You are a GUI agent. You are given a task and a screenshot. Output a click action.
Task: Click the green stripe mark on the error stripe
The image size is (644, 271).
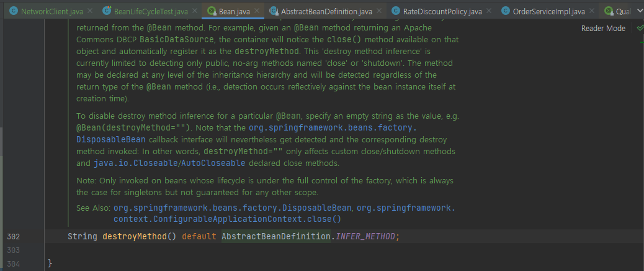click(642, 42)
